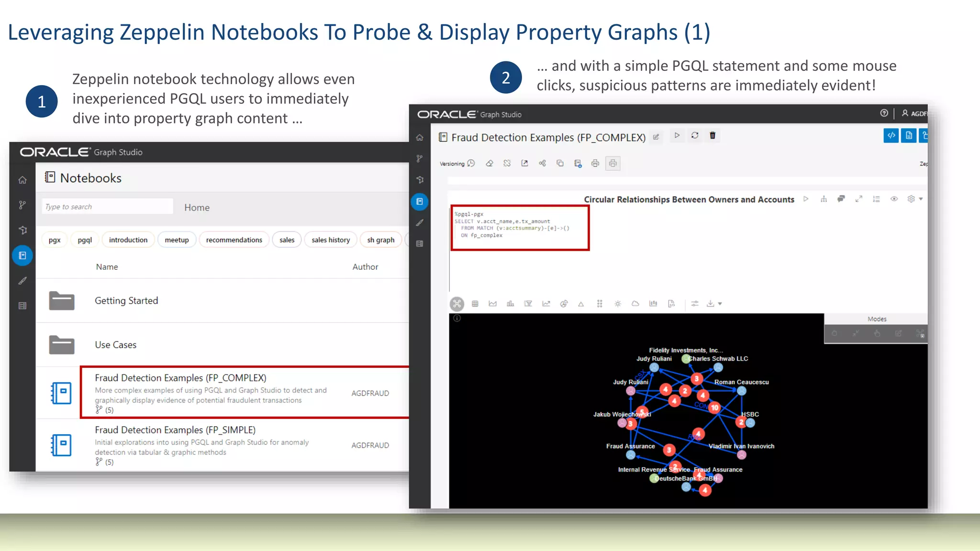Delete the notebook with the trash icon

pyautogui.click(x=713, y=135)
